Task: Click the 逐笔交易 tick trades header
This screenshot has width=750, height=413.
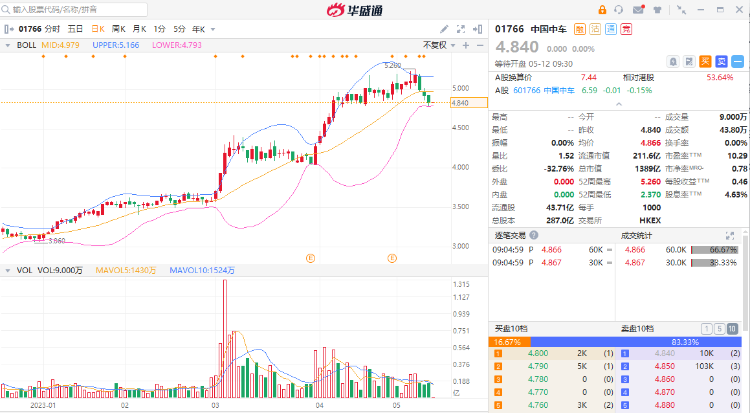Action: (x=510, y=235)
